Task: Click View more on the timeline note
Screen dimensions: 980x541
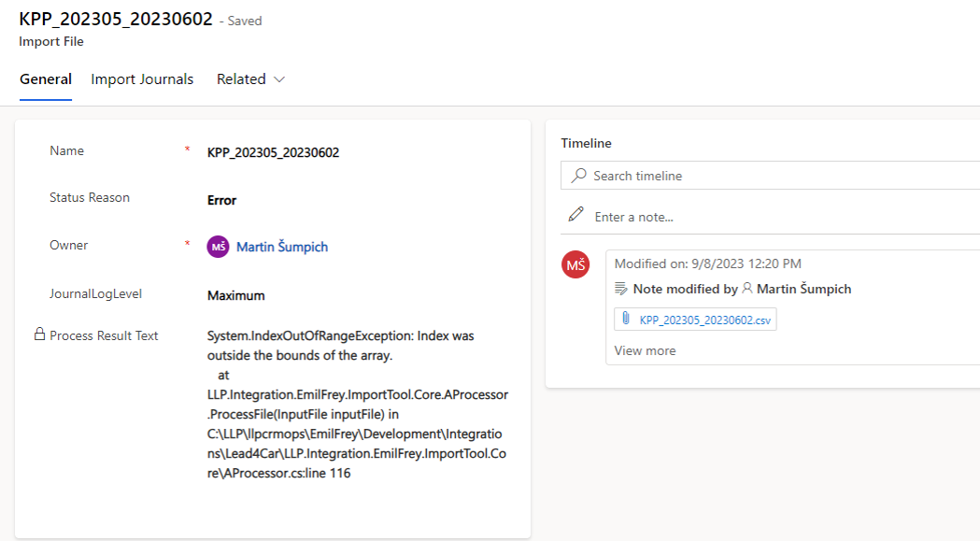Action: (645, 350)
